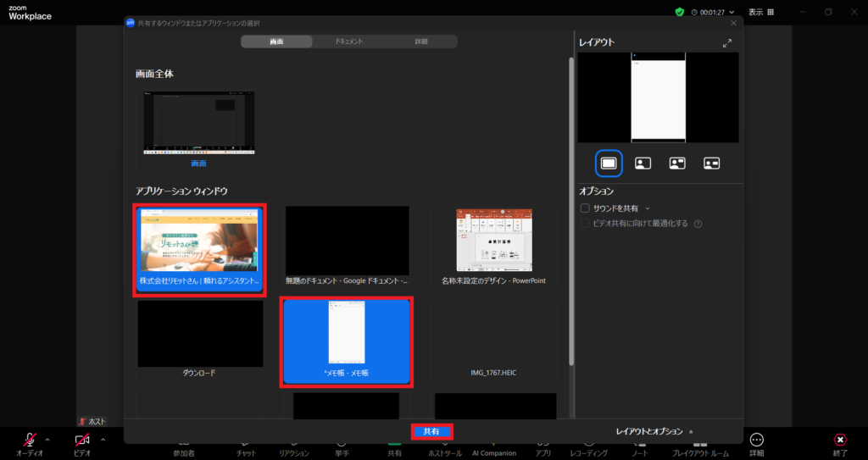
Task: Click help icon beside ビデオ共有に向けて最適化する
Action: tap(698, 224)
